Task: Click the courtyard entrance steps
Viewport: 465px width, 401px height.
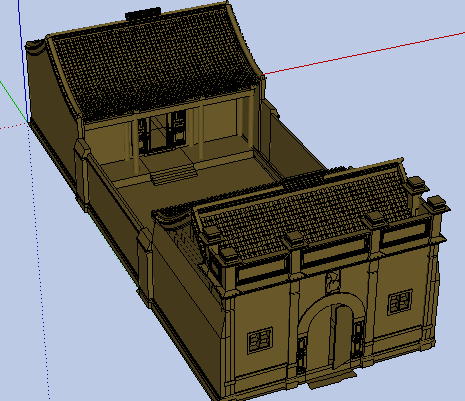Action: [173, 174]
